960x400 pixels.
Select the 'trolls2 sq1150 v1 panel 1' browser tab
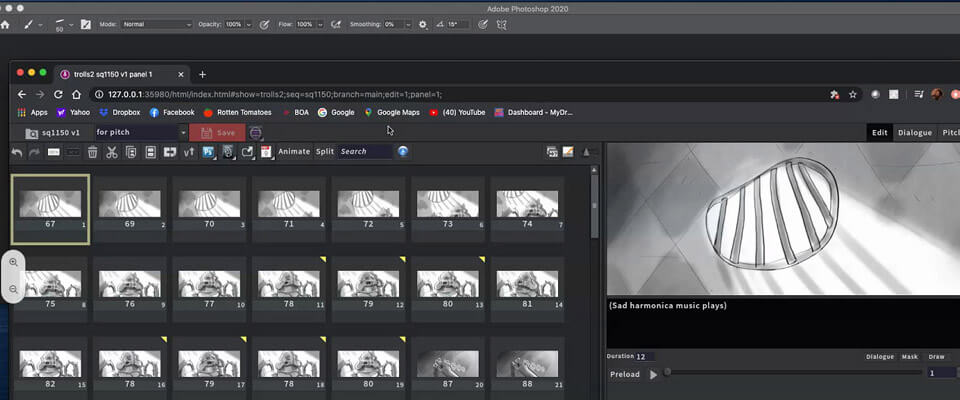[x=122, y=74]
